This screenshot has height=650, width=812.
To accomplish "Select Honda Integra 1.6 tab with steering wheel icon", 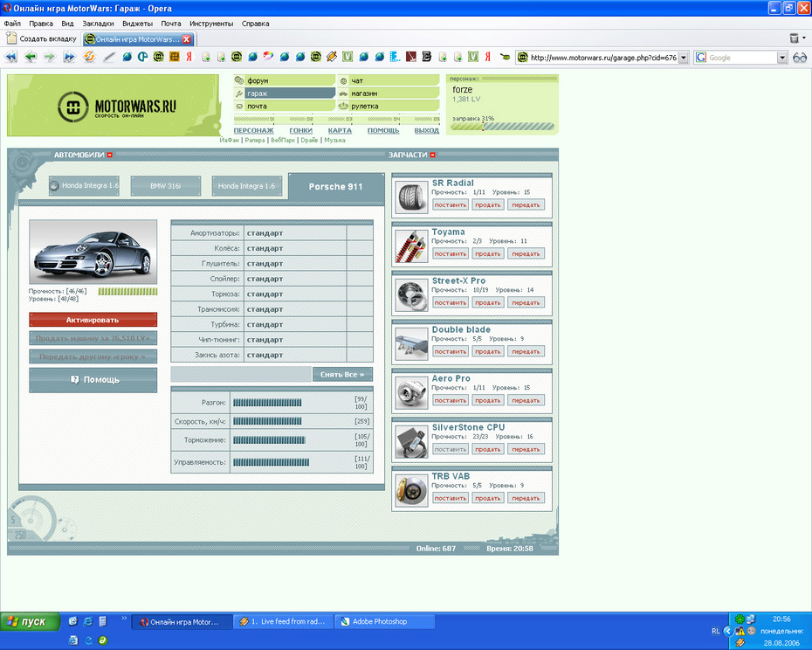I will pos(85,185).
